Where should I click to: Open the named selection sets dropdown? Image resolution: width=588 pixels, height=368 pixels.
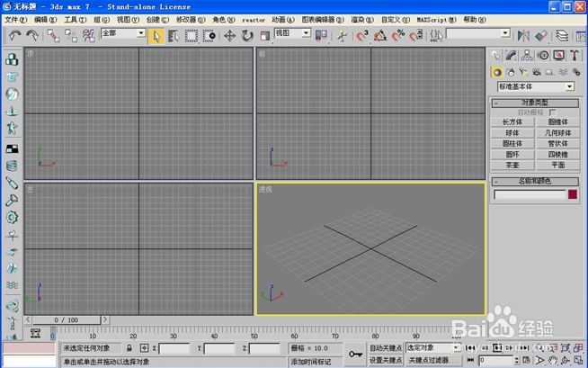[x=505, y=33]
